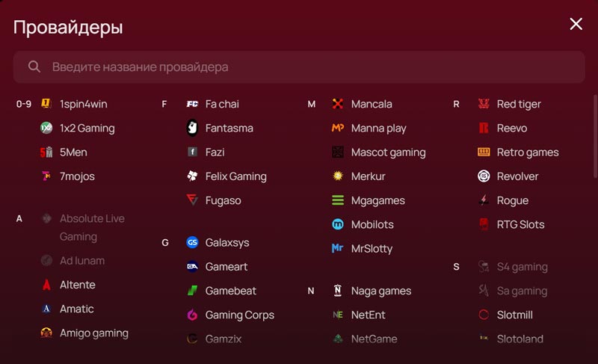Click the search magnifier icon

coord(34,67)
